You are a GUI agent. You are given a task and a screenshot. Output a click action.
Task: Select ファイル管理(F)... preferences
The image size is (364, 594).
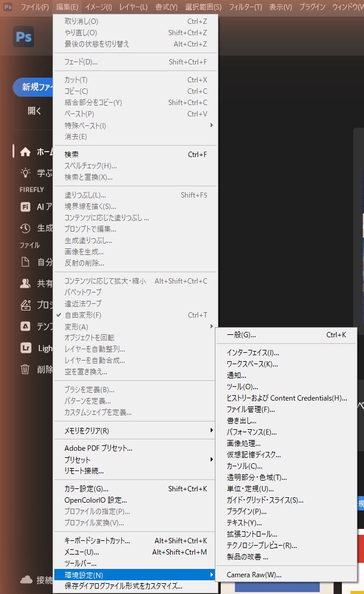click(286, 410)
